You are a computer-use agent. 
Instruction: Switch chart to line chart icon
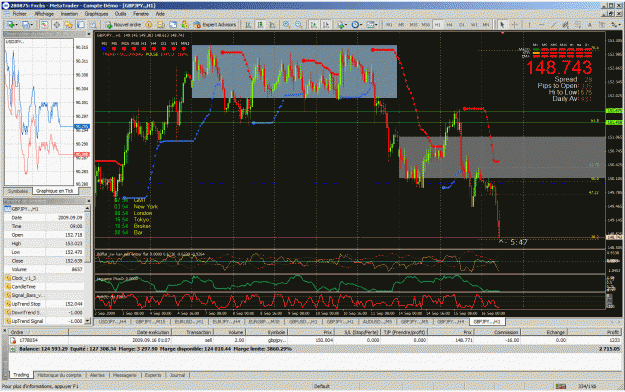tap(273, 25)
